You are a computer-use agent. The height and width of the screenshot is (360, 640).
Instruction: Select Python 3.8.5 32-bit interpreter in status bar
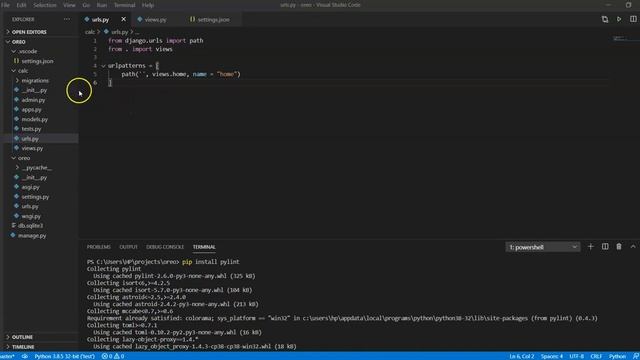64,356
